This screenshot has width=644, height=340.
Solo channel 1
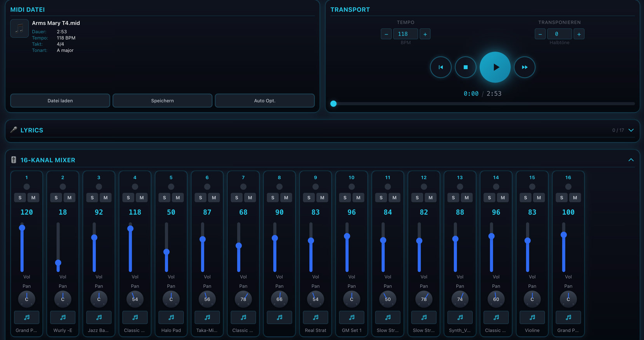20,198
